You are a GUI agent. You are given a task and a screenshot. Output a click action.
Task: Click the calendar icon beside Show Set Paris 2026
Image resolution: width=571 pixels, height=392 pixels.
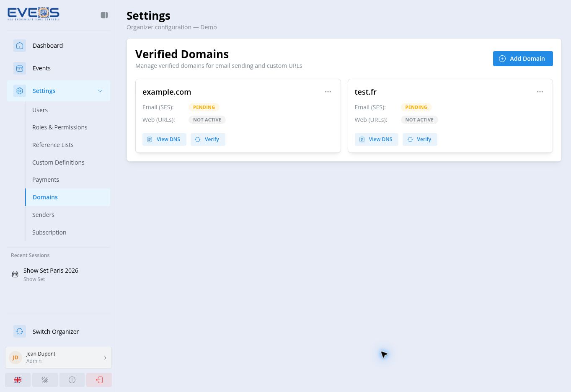click(x=15, y=275)
